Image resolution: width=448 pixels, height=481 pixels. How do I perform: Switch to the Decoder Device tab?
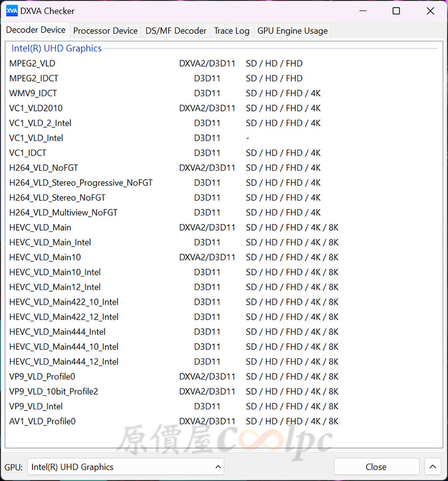coord(36,30)
